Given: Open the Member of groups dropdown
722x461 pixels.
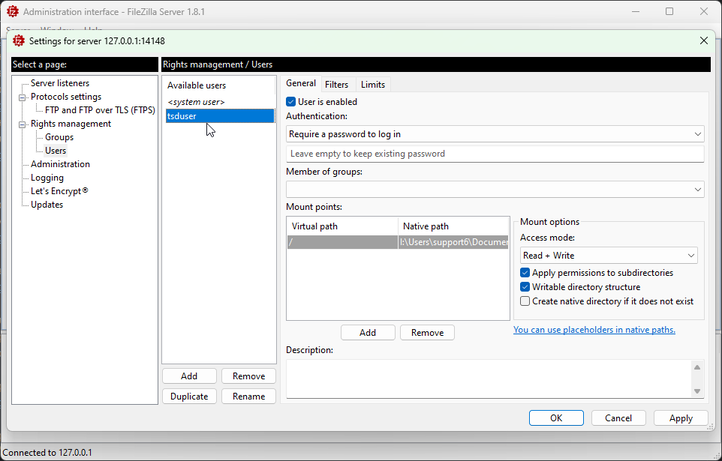Looking at the screenshot, I should [495, 189].
